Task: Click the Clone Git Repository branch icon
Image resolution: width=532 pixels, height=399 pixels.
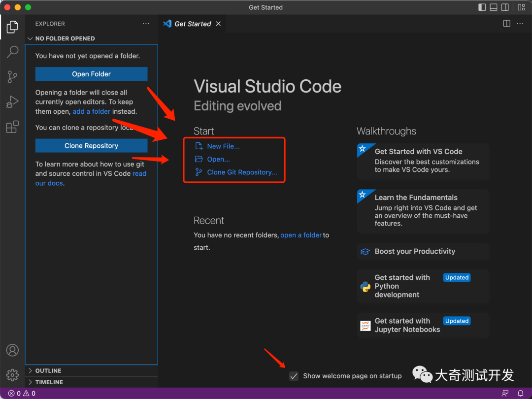Action: pos(199,172)
